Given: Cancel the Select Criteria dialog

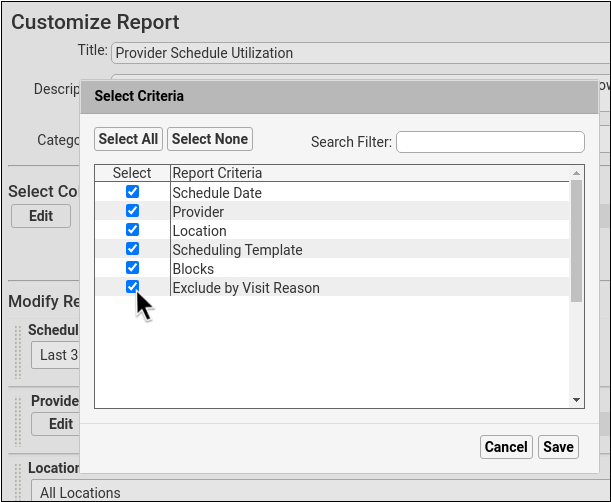Looking at the screenshot, I should pos(505,447).
